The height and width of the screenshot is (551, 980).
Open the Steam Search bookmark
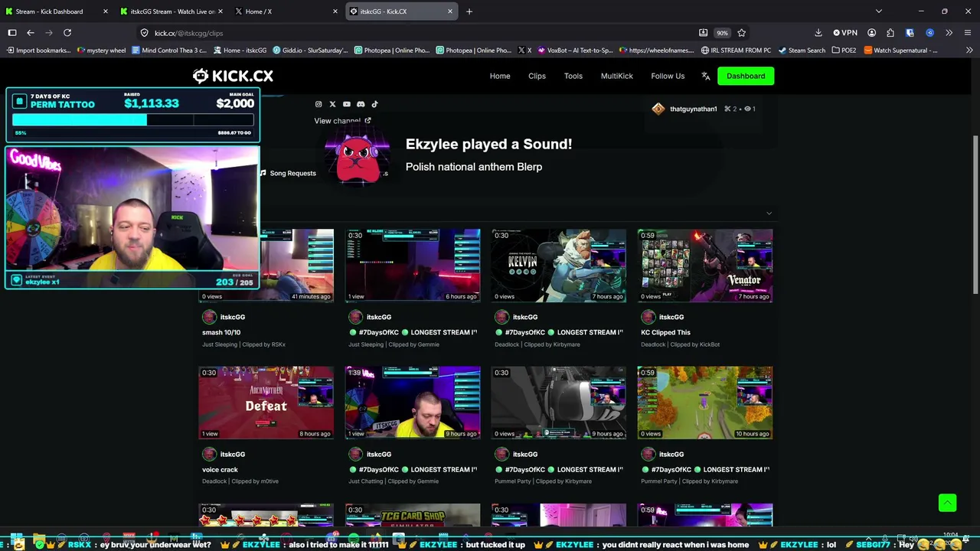coord(802,51)
